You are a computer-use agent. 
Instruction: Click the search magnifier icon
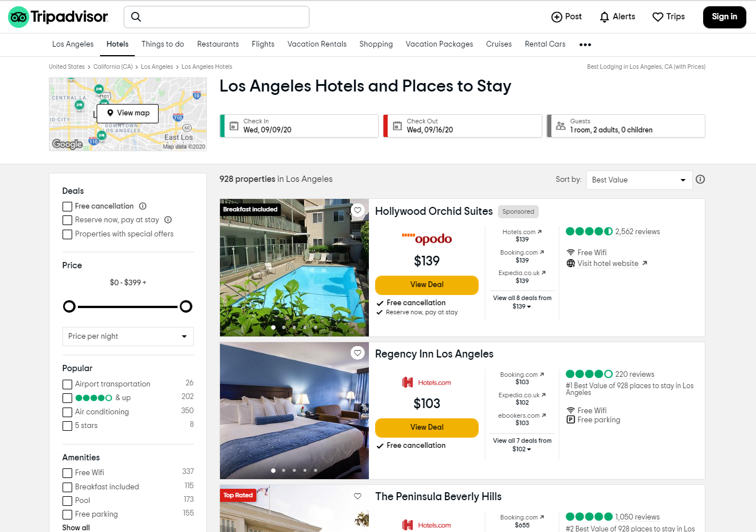point(136,17)
